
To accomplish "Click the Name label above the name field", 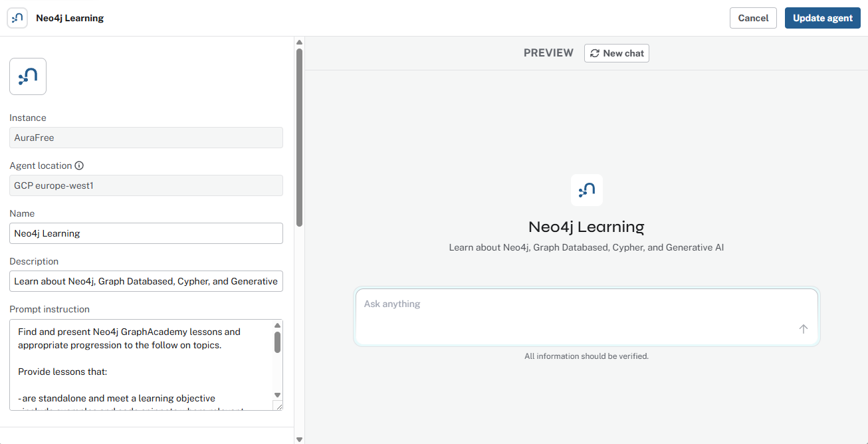I will coord(22,213).
